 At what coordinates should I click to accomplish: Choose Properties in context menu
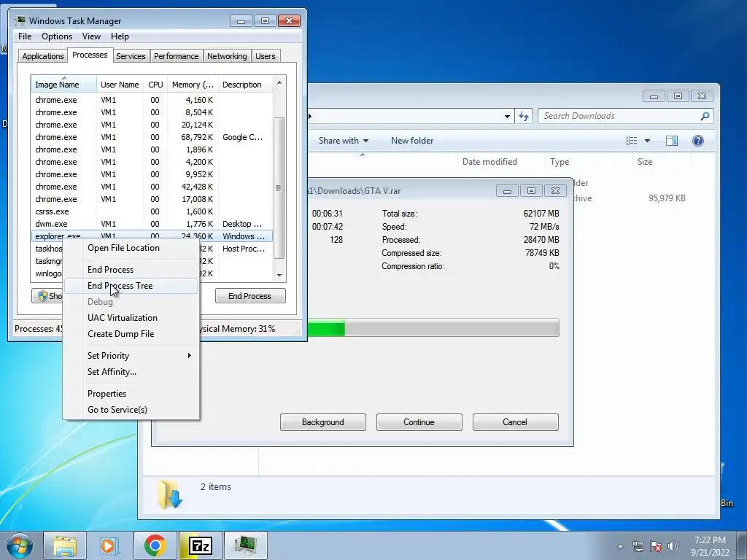pyautogui.click(x=107, y=394)
